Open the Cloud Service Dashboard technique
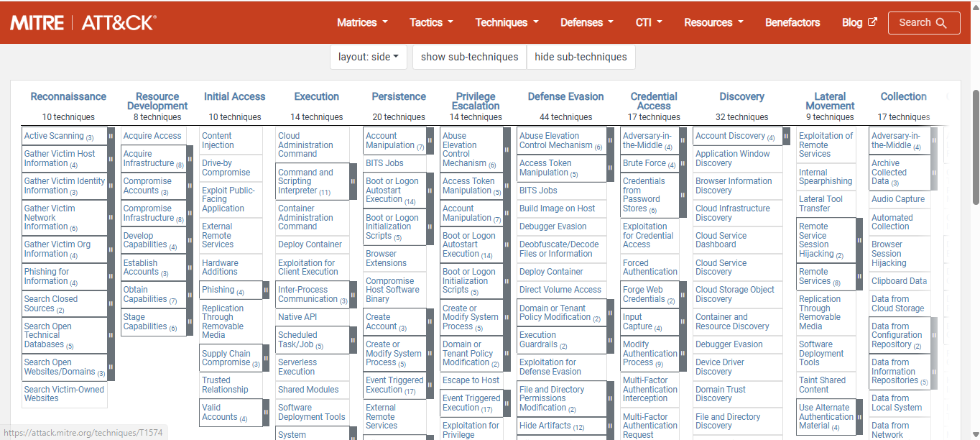980x440 pixels. tap(721, 240)
